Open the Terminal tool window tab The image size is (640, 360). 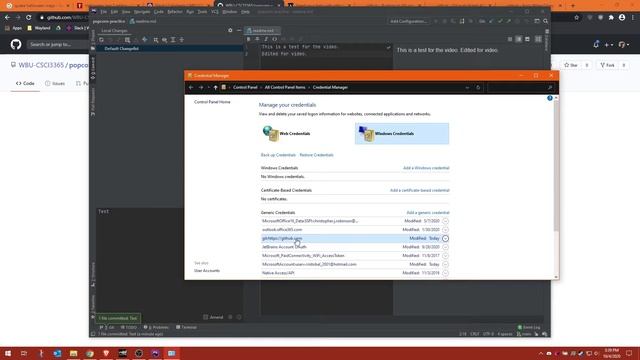pos(186,327)
